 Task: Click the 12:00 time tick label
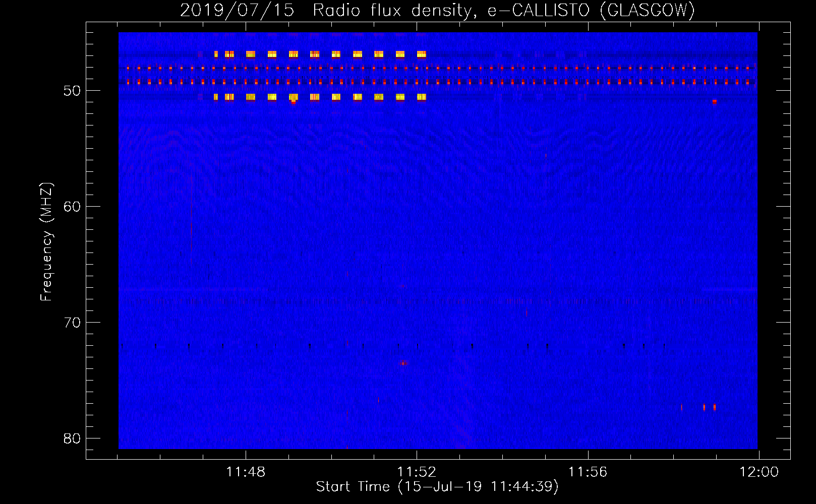click(x=759, y=472)
